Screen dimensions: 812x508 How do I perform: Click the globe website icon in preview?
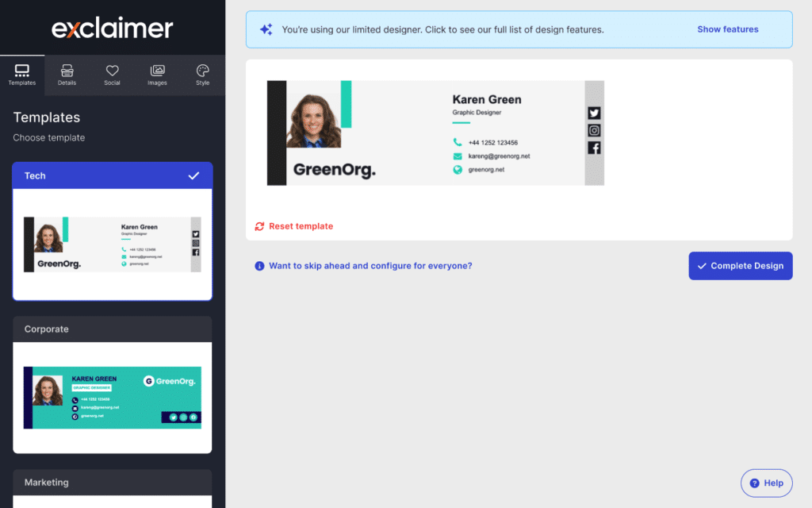pos(458,170)
